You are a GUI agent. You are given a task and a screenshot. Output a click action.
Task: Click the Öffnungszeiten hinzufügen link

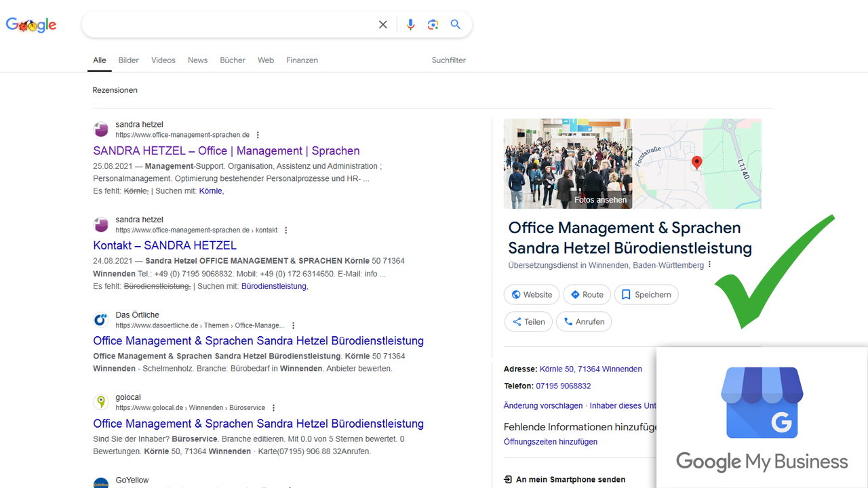550,442
